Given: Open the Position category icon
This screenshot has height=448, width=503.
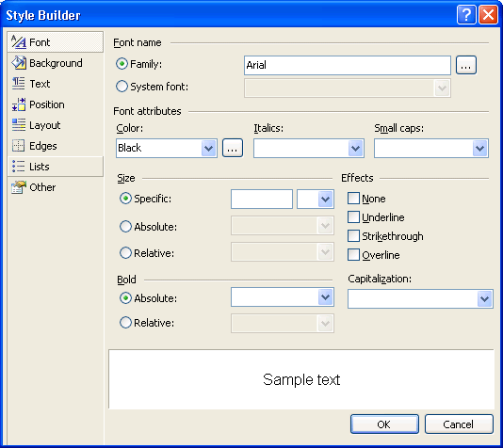Looking at the screenshot, I should 19,104.
